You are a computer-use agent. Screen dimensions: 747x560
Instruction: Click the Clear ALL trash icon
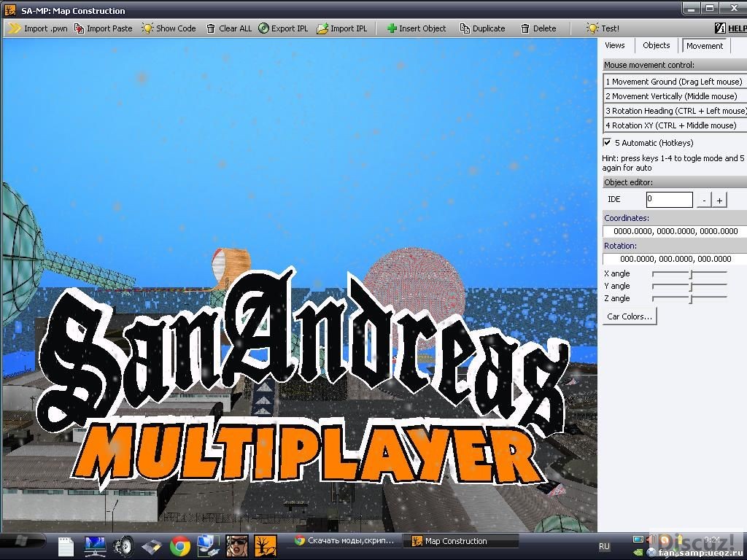pyautogui.click(x=211, y=28)
